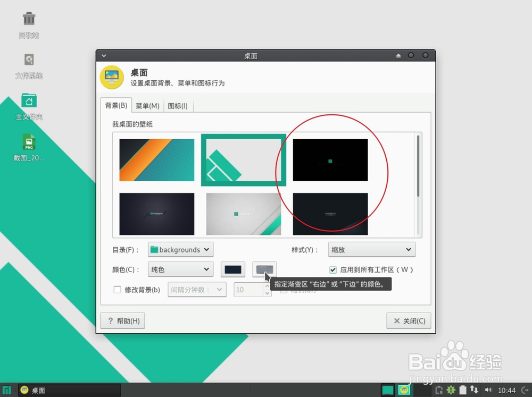Click the network up-down arrows tray icon

[x=473, y=390]
